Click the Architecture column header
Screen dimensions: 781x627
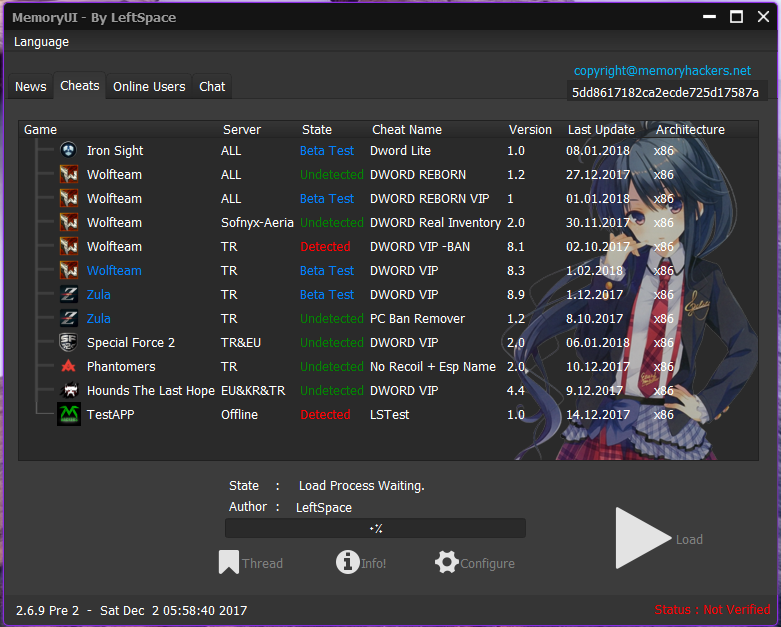pyautogui.click(x=690, y=129)
